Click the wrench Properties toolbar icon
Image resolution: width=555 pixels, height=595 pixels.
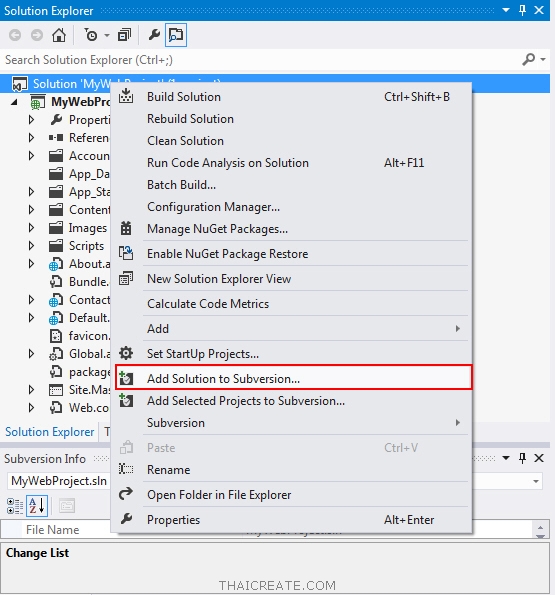[154, 35]
